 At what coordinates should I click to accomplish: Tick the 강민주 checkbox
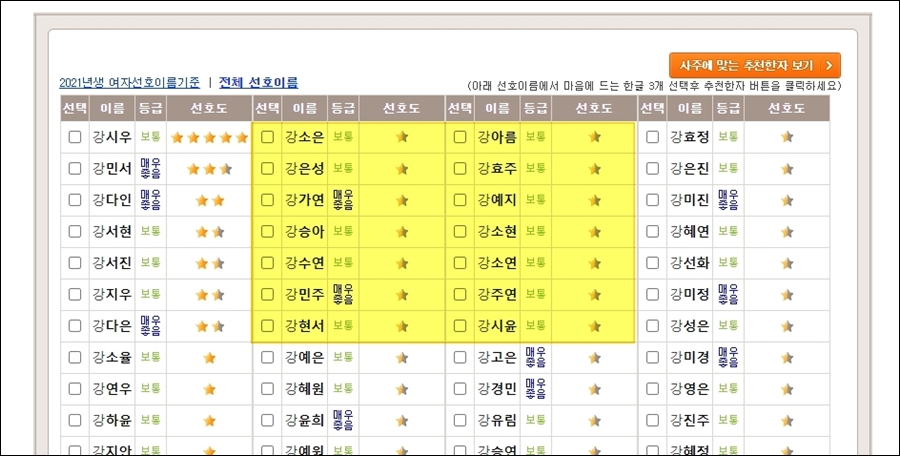point(267,295)
